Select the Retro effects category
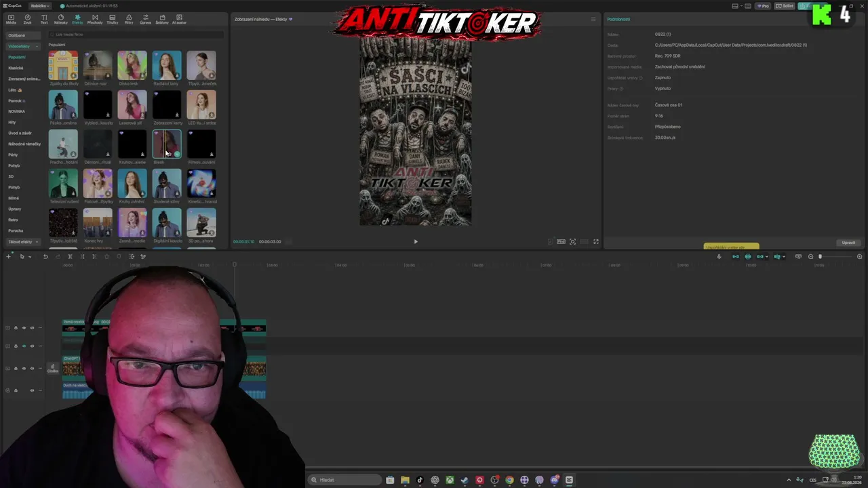The height and width of the screenshot is (488, 868). [x=13, y=220]
